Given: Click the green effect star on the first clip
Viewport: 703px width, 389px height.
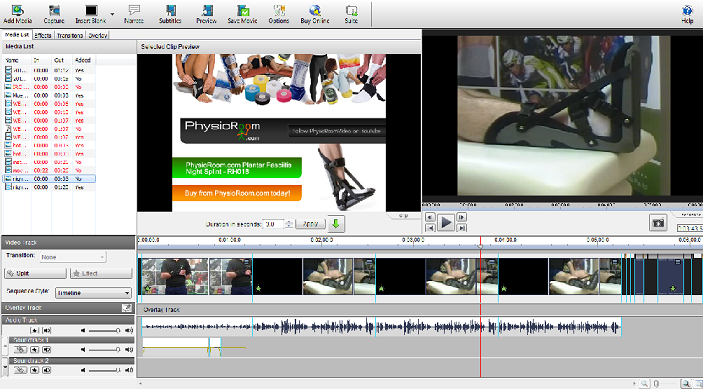Looking at the screenshot, I should click(147, 289).
